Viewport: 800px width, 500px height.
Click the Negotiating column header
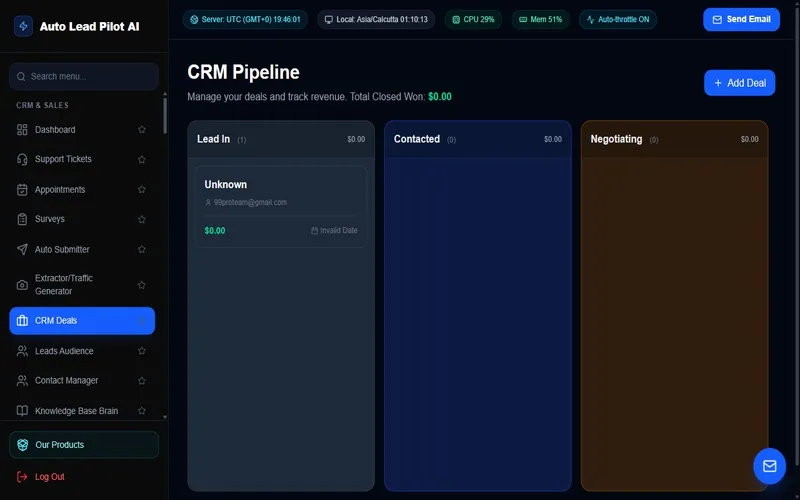point(674,139)
